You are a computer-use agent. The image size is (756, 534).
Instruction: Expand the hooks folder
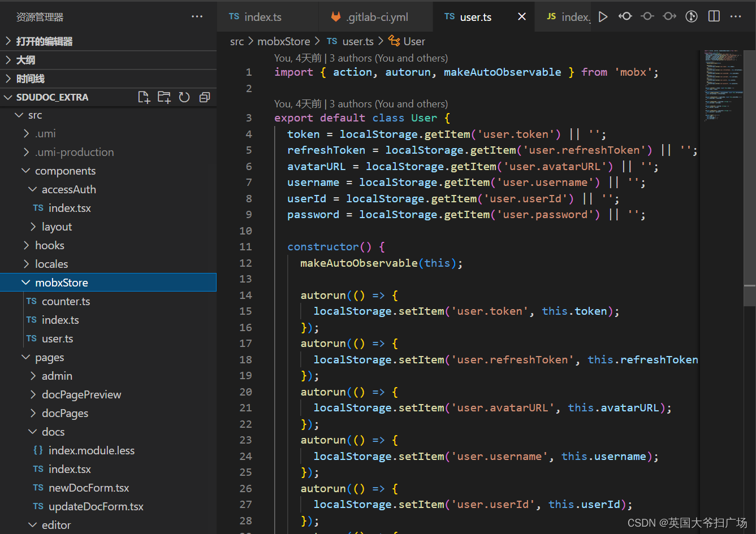coord(108,245)
